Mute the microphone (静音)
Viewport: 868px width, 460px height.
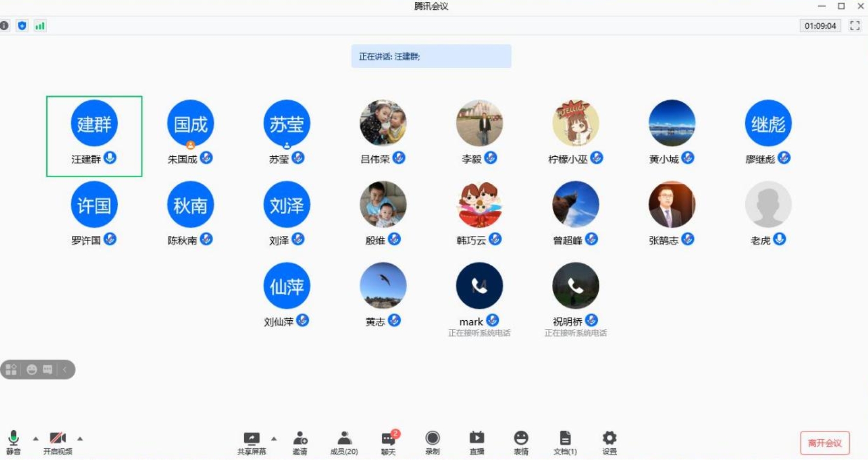click(x=13, y=441)
